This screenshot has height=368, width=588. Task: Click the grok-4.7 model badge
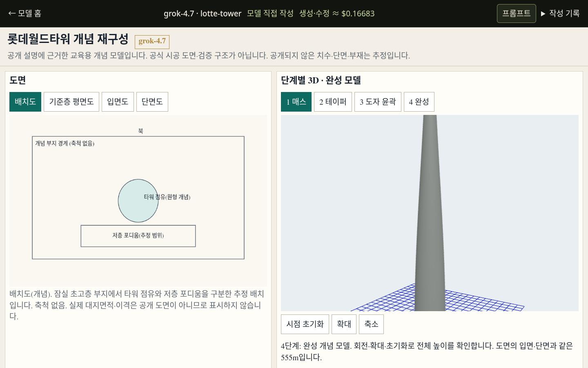tap(152, 42)
